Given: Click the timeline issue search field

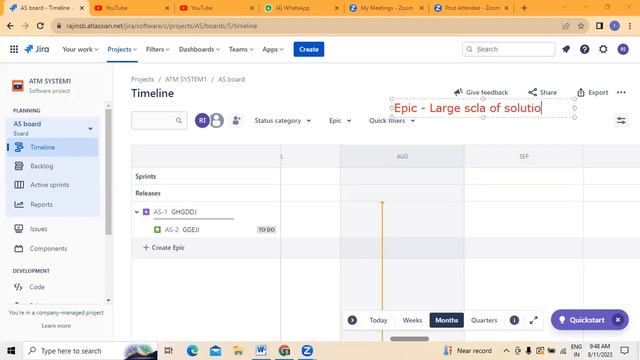Looking at the screenshot, I should (x=159, y=120).
